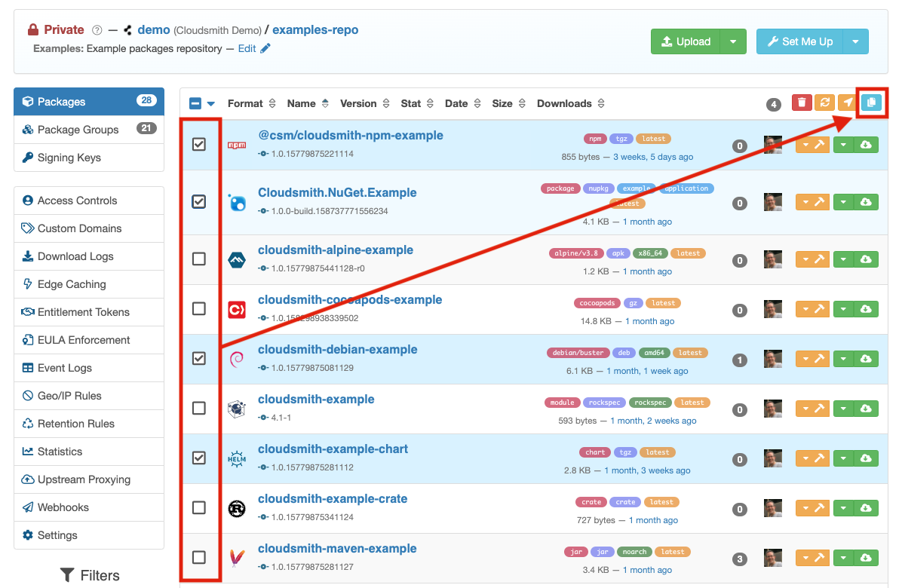Sort packages by Downloads column
The image size is (902, 588).
[x=571, y=103]
